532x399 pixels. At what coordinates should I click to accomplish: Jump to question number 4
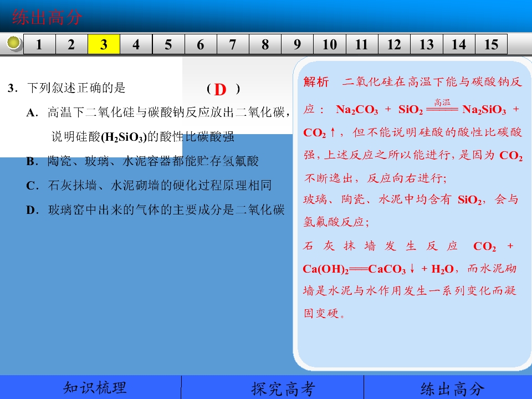(136, 44)
